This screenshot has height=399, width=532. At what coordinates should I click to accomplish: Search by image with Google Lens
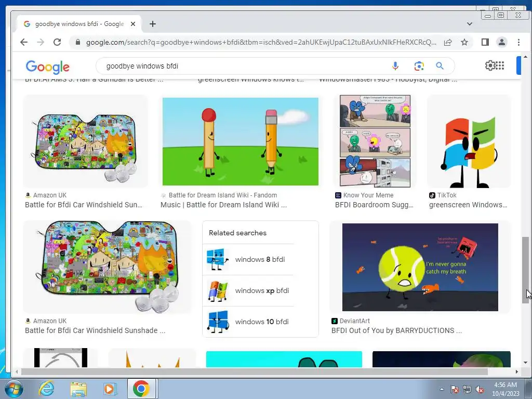(419, 66)
